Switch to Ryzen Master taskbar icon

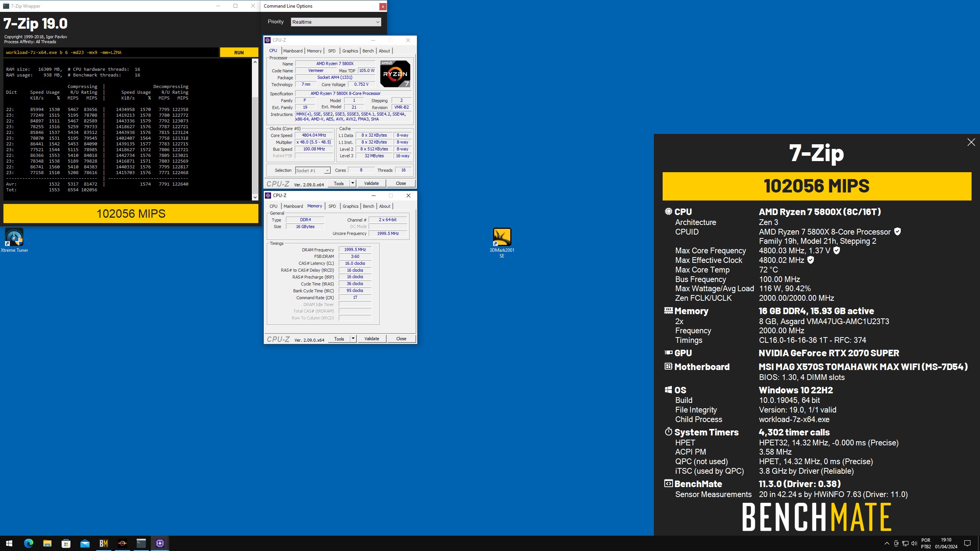click(122, 543)
